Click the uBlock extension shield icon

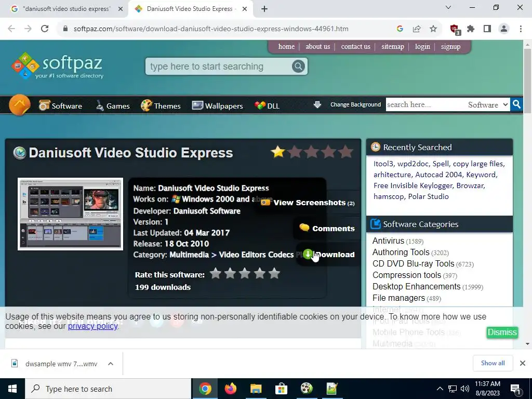click(455, 29)
